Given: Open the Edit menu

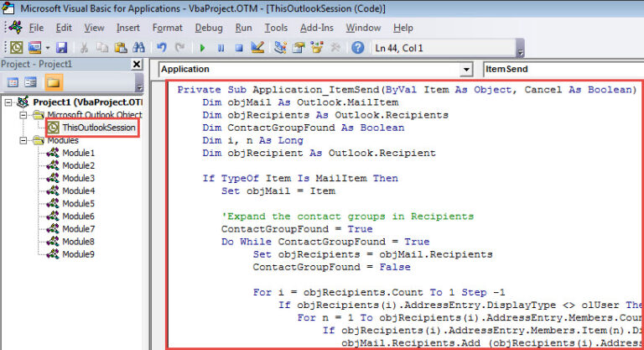Looking at the screenshot, I should click(x=64, y=28).
